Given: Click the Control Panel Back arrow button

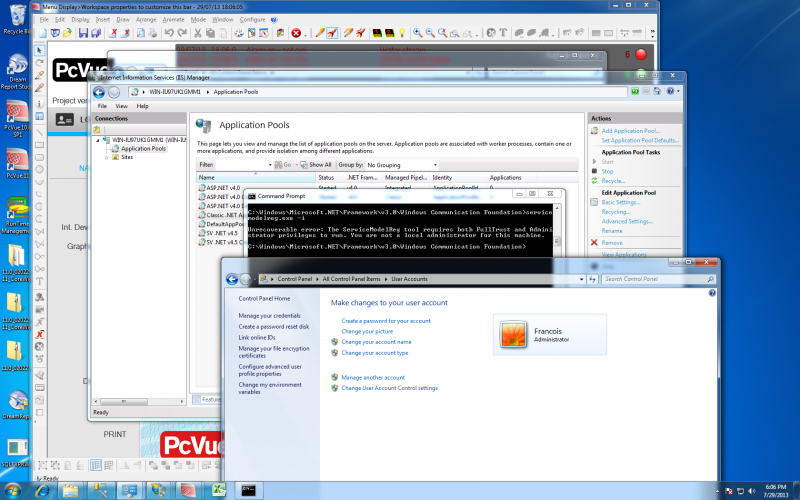Looking at the screenshot, I should tap(232, 279).
